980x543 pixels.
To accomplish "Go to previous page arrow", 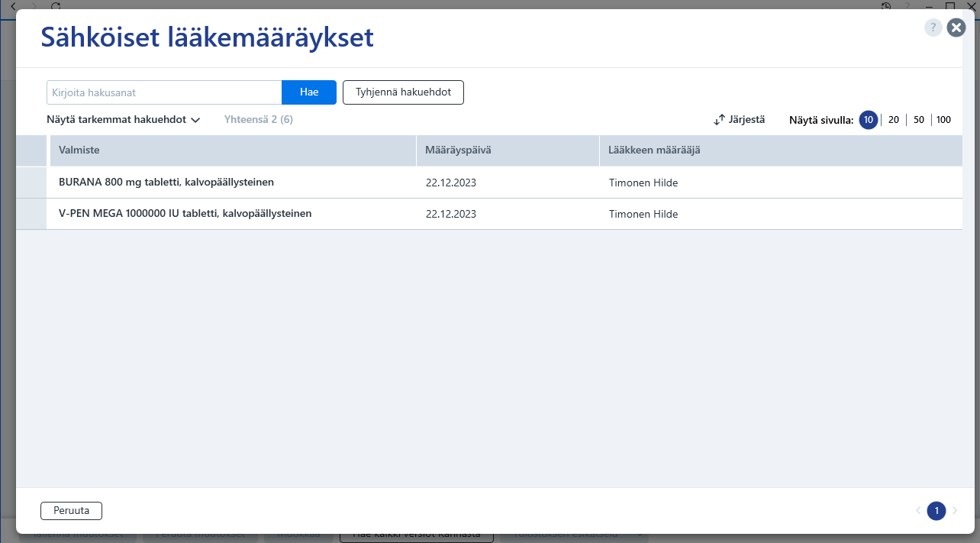I will [x=918, y=511].
